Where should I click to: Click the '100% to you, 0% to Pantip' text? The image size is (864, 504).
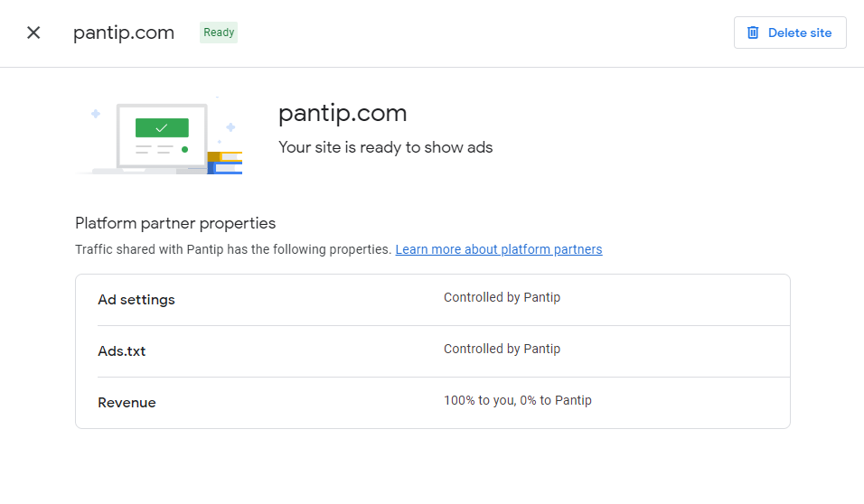click(x=518, y=400)
